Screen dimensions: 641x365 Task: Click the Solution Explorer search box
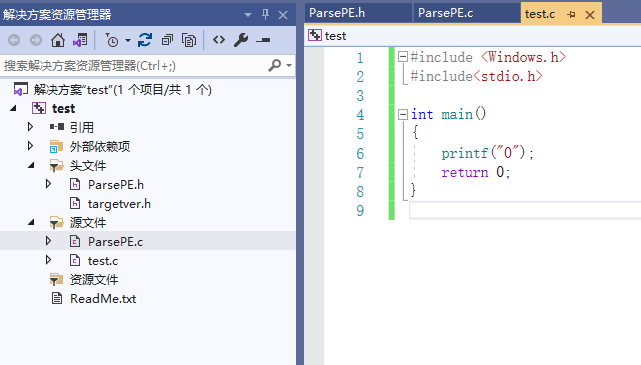pyautogui.click(x=135, y=65)
